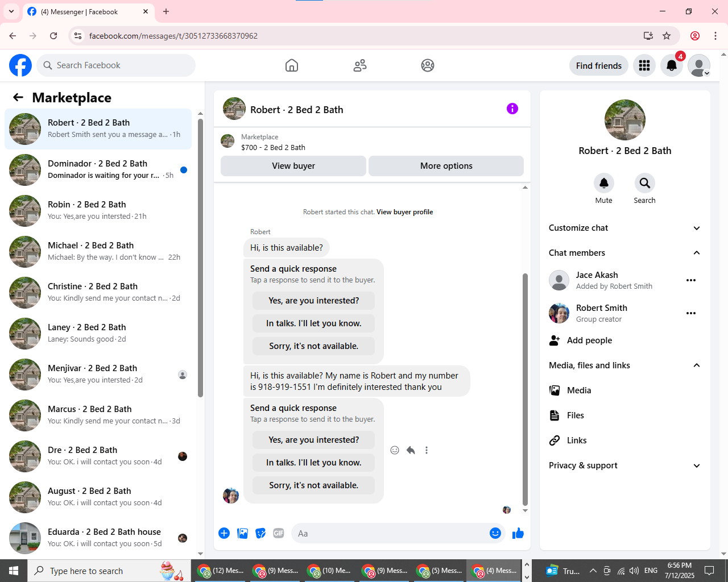728x582 pixels.
Task: Attach a photo with the image icon
Action: [x=242, y=533]
